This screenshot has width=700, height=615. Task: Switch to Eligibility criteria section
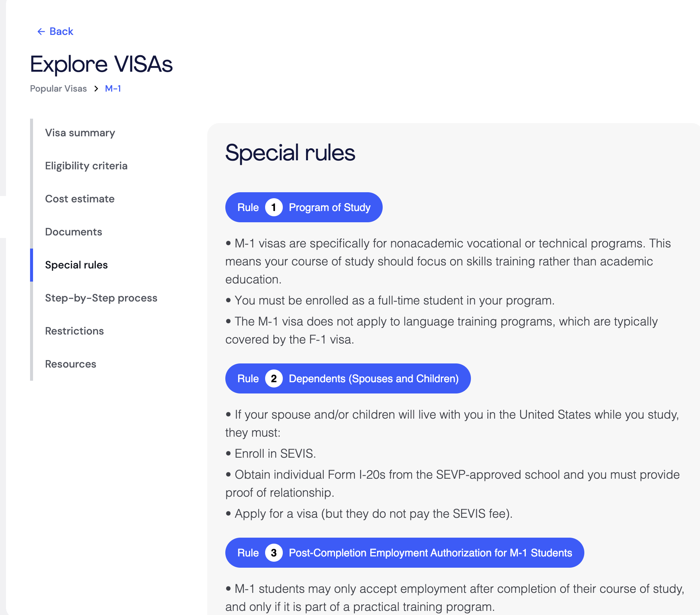[x=86, y=166]
